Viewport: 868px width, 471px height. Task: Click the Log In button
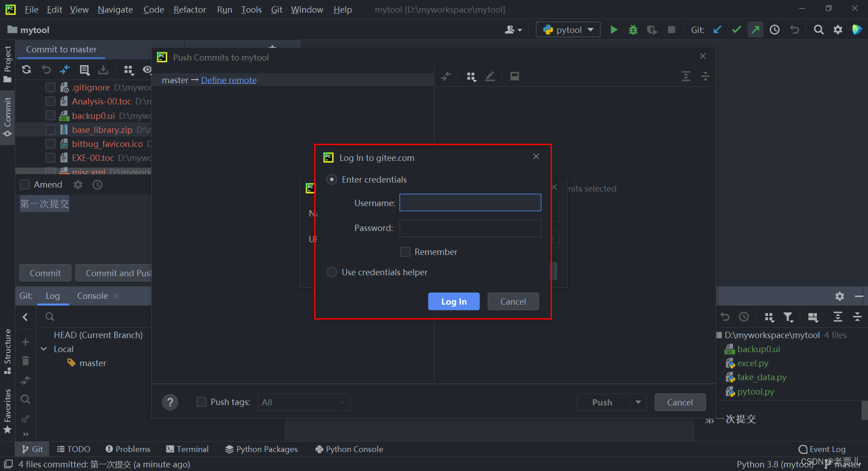454,301
